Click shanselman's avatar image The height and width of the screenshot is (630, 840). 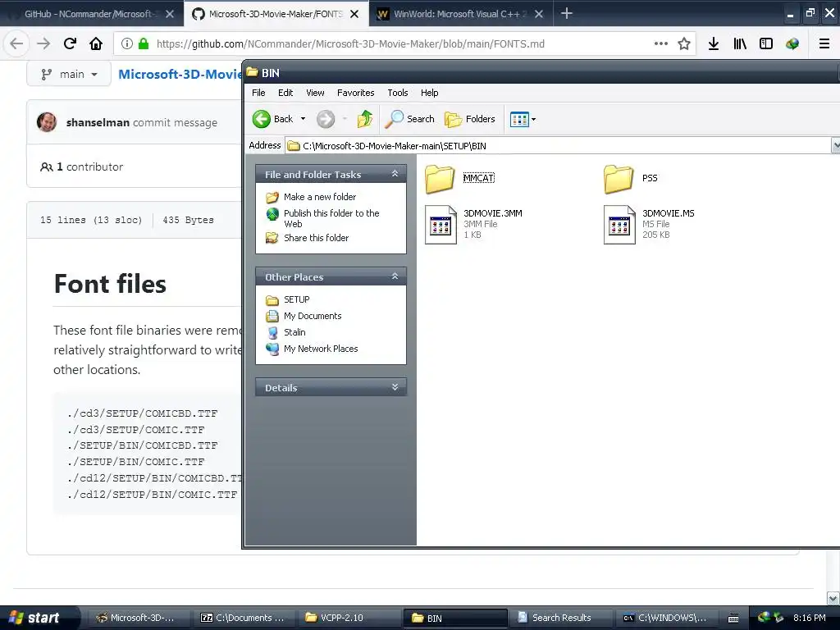pyautogui.click(x=47, y=122)
